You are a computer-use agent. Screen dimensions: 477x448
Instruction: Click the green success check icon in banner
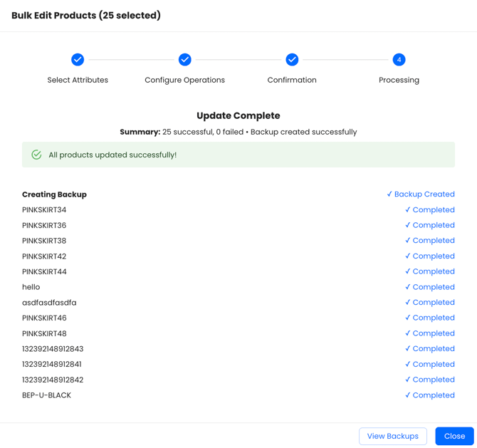36,155
